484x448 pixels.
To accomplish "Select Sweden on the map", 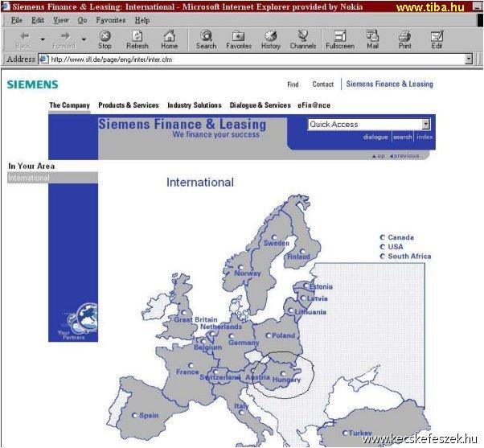I will pyautogui.click(x=274, y=237).
